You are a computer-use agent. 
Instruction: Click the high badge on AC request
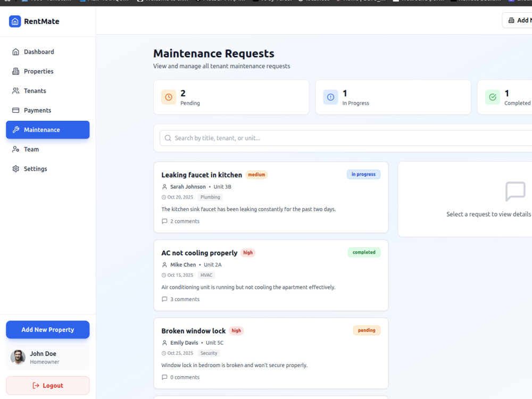click(x=248, y=253)
